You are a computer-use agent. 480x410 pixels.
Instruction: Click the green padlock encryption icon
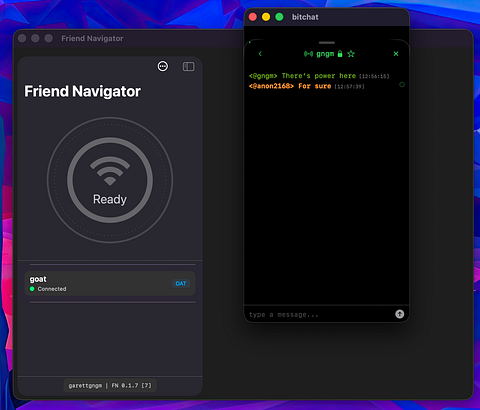pos(340,54)
